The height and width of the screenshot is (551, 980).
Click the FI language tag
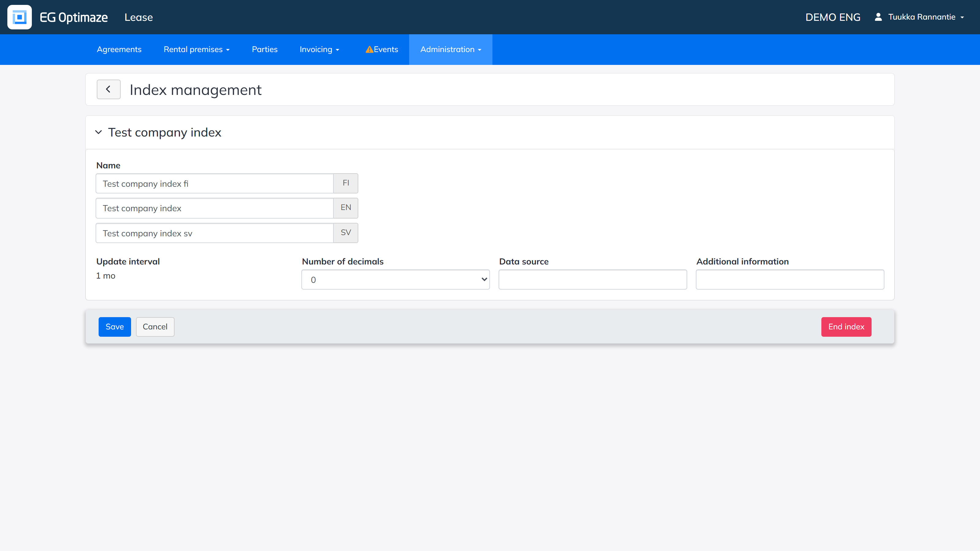(x=346, y=183)
